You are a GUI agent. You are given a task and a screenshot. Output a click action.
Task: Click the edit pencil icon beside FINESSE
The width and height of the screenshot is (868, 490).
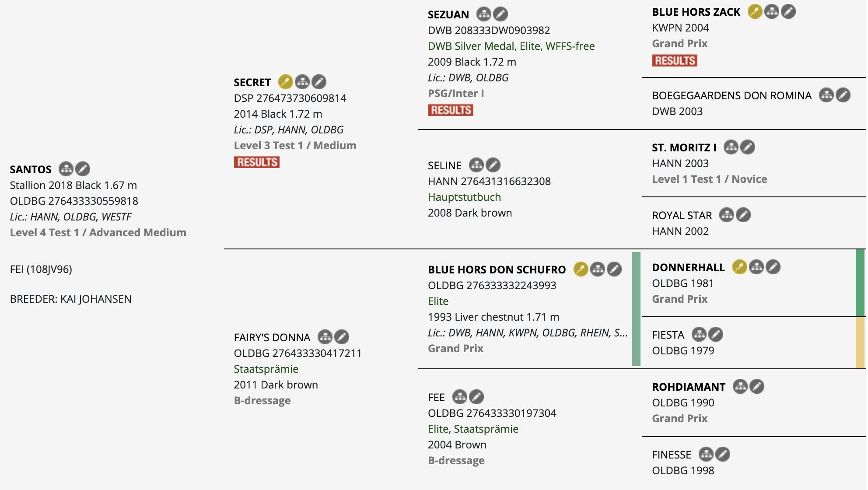723,454
